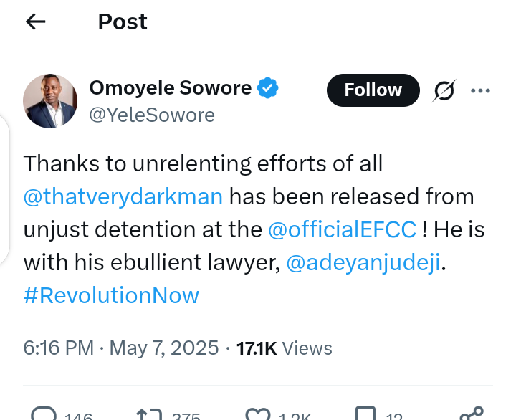The height and width of the screenshot is (420, 516).
Task: Follow Omoyele Sowore
Action: (373, 90)
